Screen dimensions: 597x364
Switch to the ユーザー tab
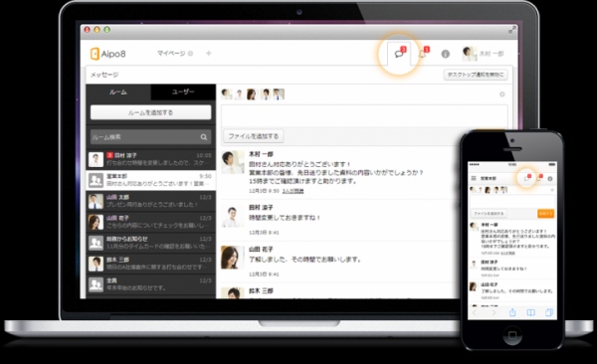pyautogui.click(x=183, y=92)
